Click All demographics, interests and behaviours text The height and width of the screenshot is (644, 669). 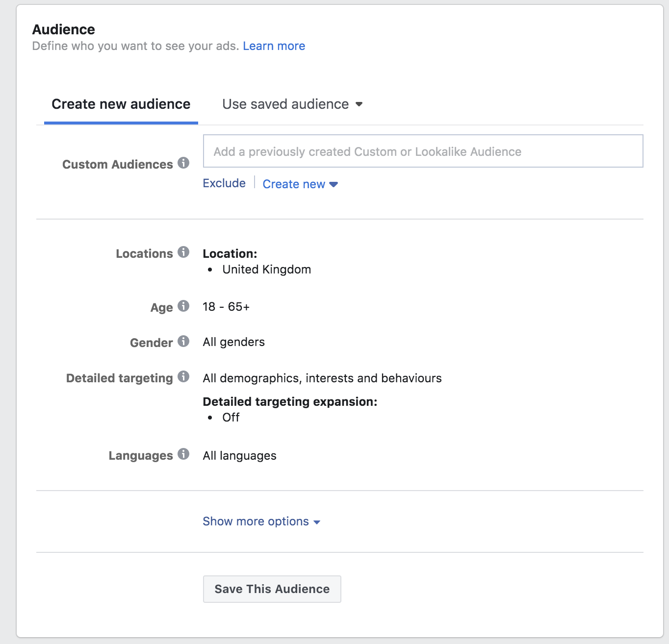[x=322, y=378]
